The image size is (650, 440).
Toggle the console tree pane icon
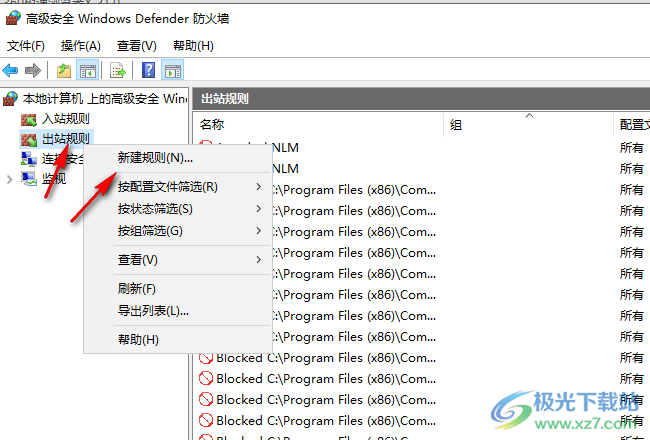[x=87, y=70]
